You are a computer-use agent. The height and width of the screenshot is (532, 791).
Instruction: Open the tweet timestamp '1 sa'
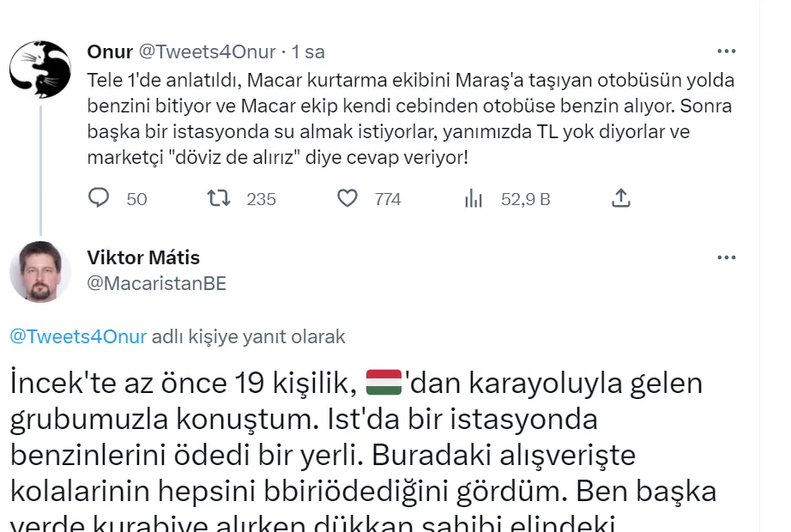[x=307, y=51]
